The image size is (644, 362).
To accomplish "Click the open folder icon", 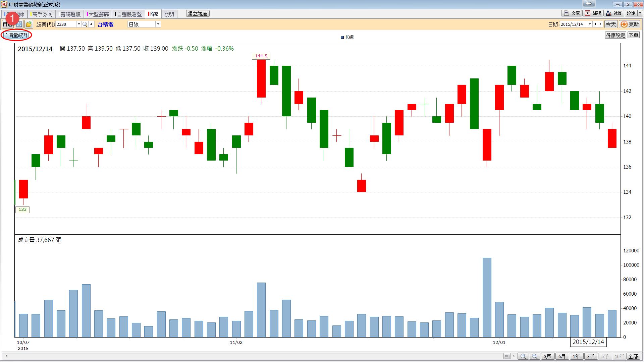I will (x=29, y=24).
